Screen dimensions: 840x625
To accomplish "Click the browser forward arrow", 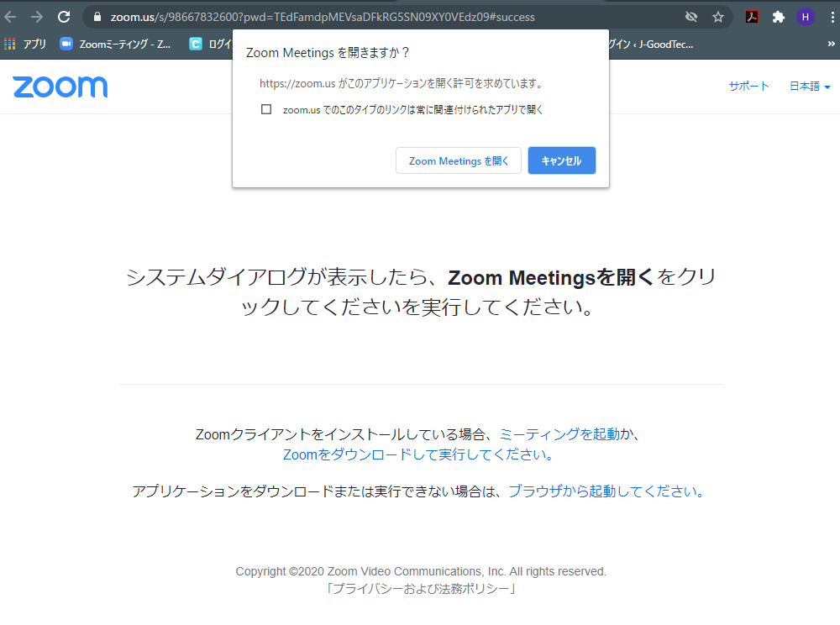I will 36,17.
